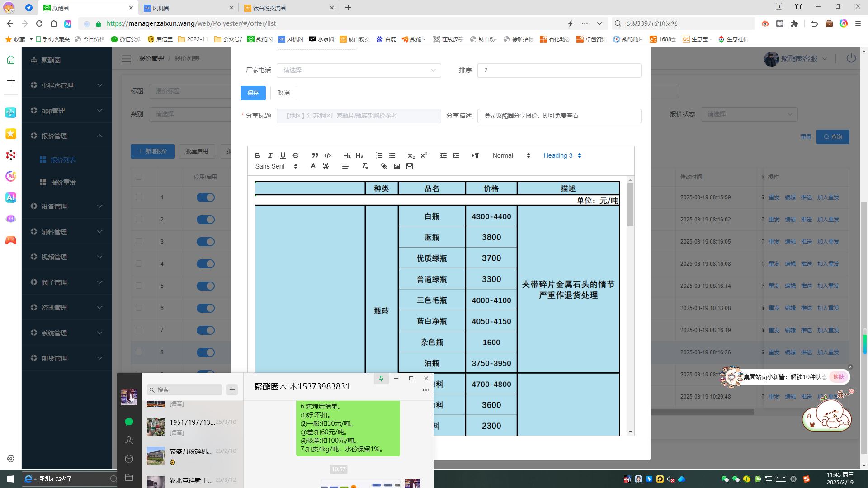Click the 取消 cancel button
The image size is (868, 488).
coord(283,93)
